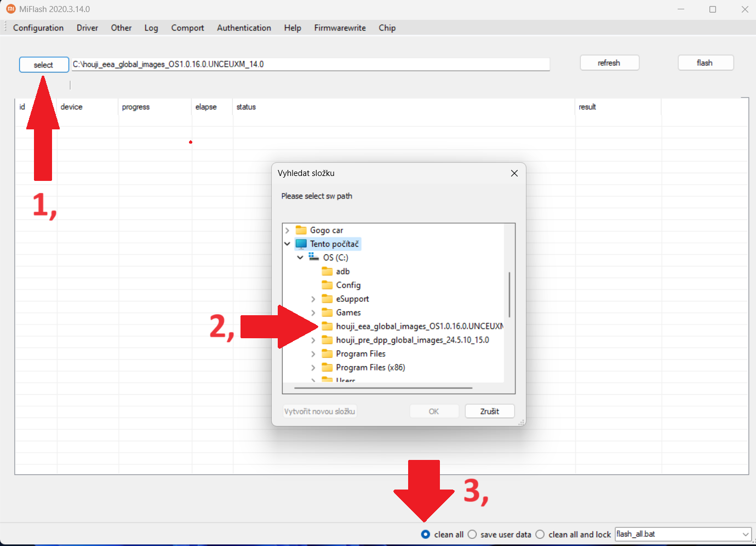Viewport: 756px width, 546px height.
Task: Click the folder tree vertical scrollbar
Action: (509, 295)
